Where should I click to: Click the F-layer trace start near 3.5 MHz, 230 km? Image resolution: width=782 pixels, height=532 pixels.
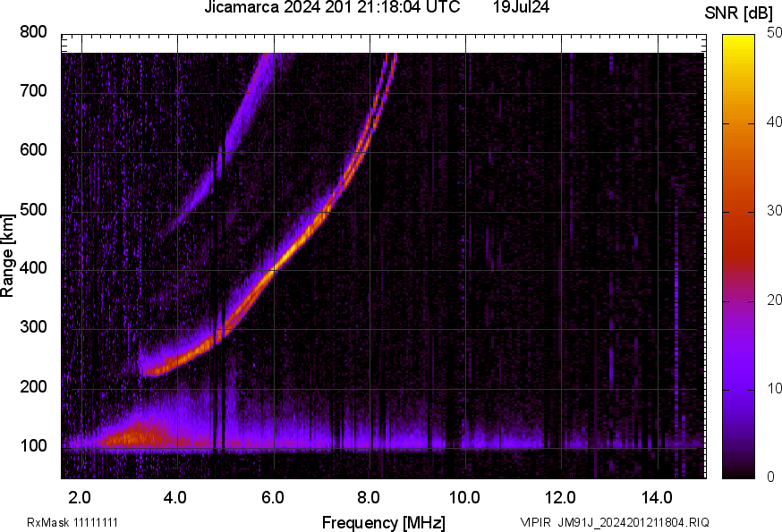point(155,369)
